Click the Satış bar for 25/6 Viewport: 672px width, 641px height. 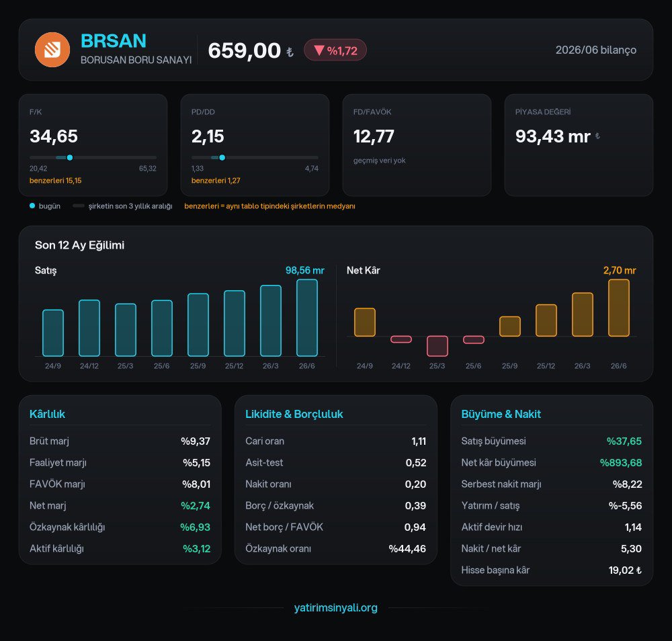pyautogui.click(x=162, y=328)
